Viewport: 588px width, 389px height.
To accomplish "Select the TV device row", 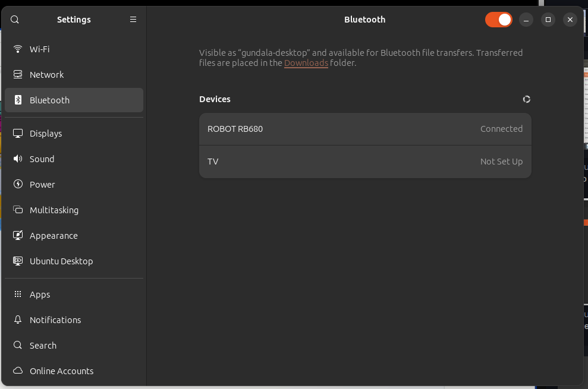I will [365, 162].
